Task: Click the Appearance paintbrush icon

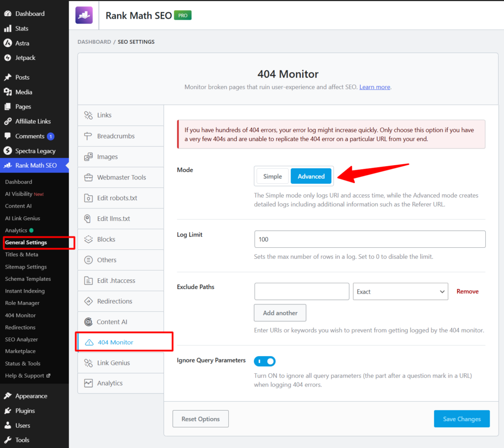Action: click(x=8, y=396)
